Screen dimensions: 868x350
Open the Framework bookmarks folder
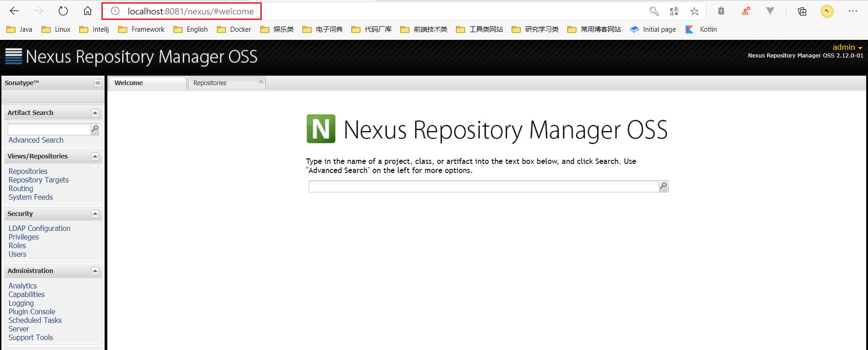[x=141, y=29]
